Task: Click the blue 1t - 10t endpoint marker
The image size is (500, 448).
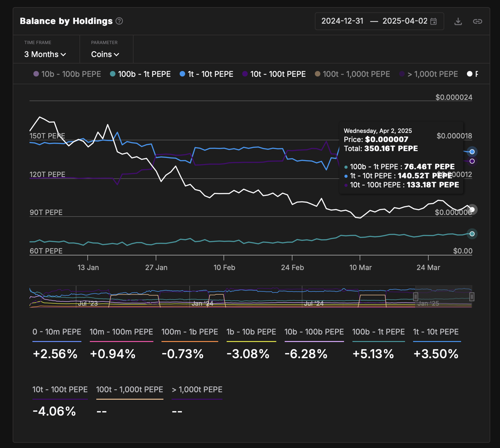Action: (472, 152)
